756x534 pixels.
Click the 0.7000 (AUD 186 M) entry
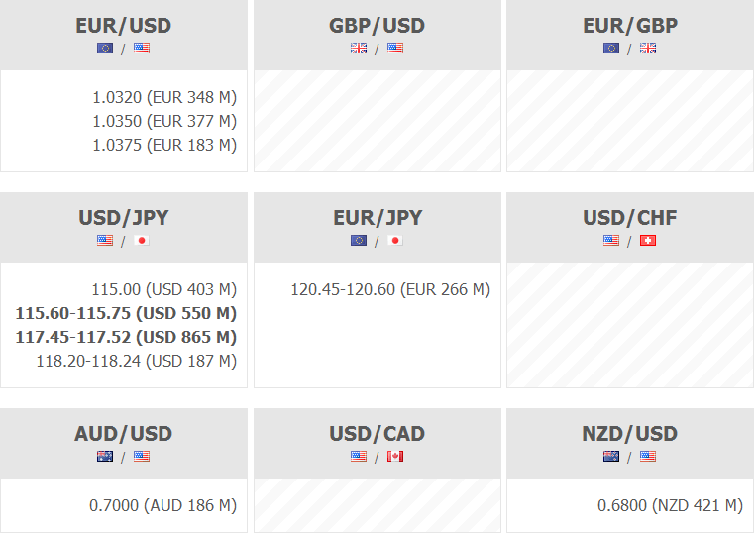pos(162,505)
